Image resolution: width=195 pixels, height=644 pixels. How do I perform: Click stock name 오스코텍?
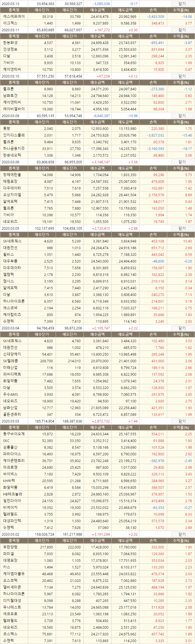coord(10,580)
